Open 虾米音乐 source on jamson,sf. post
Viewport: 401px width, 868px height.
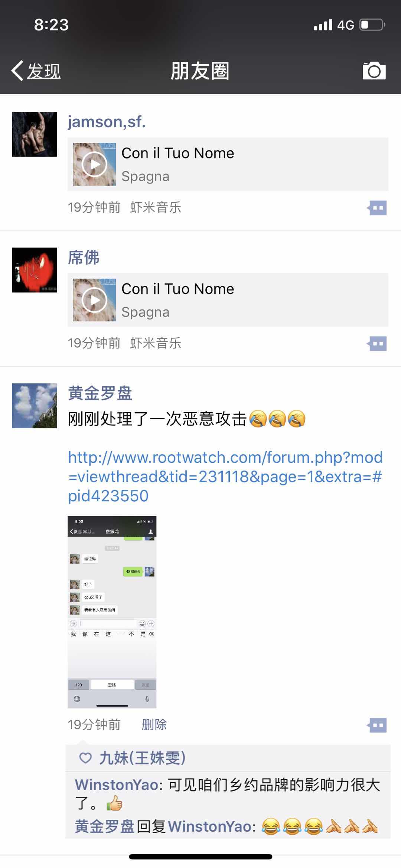[x=156, y=207]
